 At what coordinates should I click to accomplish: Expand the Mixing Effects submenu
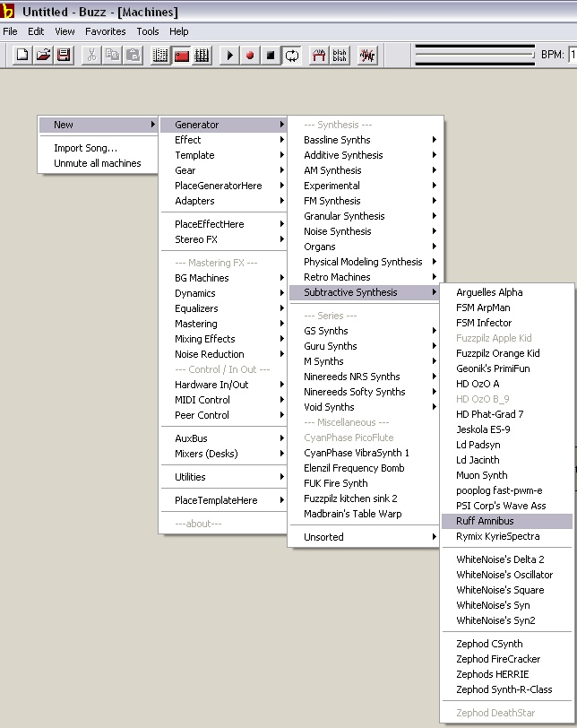pos(224,339)
